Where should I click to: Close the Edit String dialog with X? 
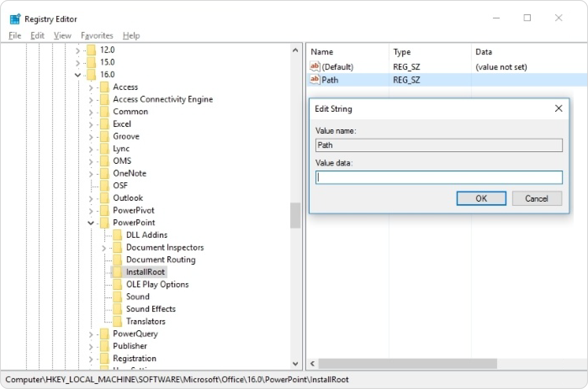point(559,108)
